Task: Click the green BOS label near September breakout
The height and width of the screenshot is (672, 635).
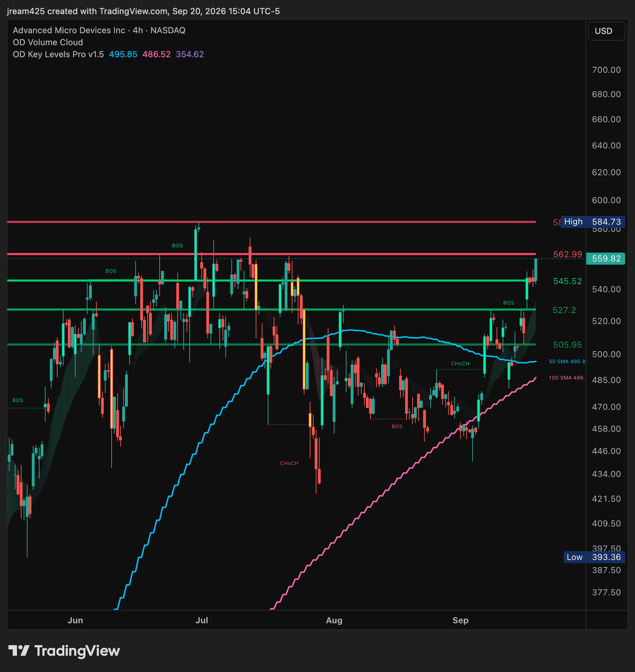Action: tap(509, 303)
